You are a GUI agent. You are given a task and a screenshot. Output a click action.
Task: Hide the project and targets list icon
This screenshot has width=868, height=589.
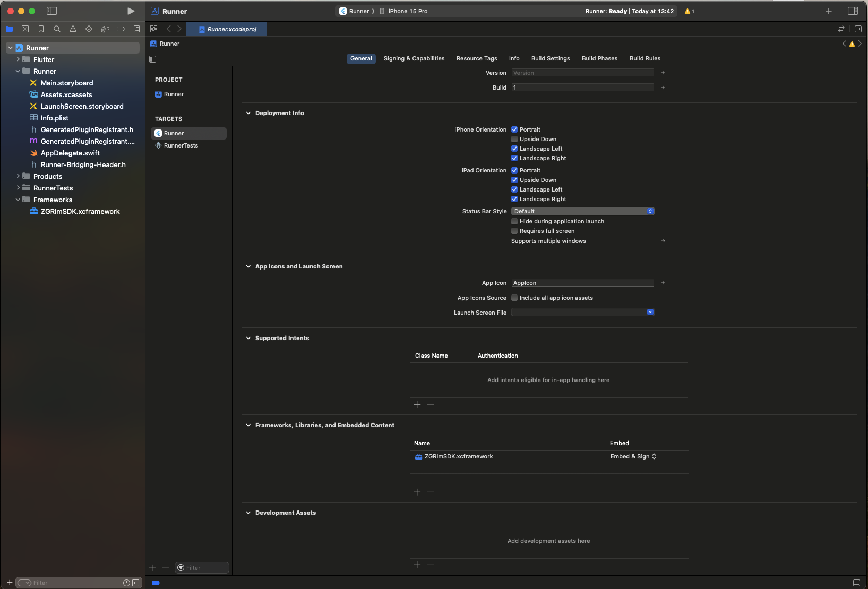point(153,59)
